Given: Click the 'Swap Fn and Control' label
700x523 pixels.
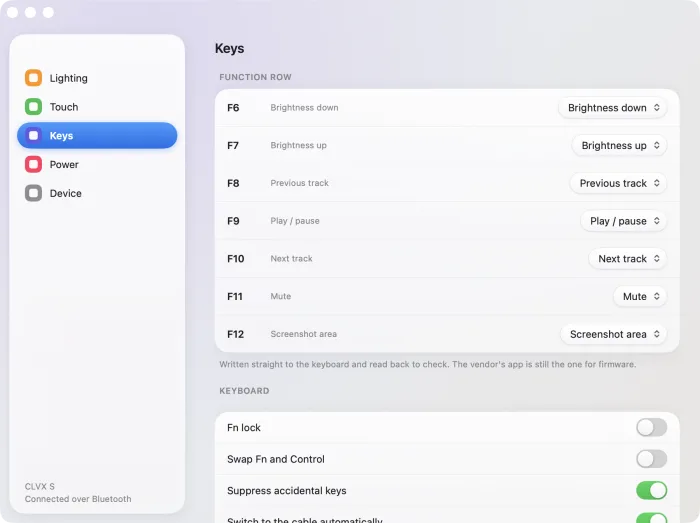Looking at the screenshot, I should (x=276, y=459).
